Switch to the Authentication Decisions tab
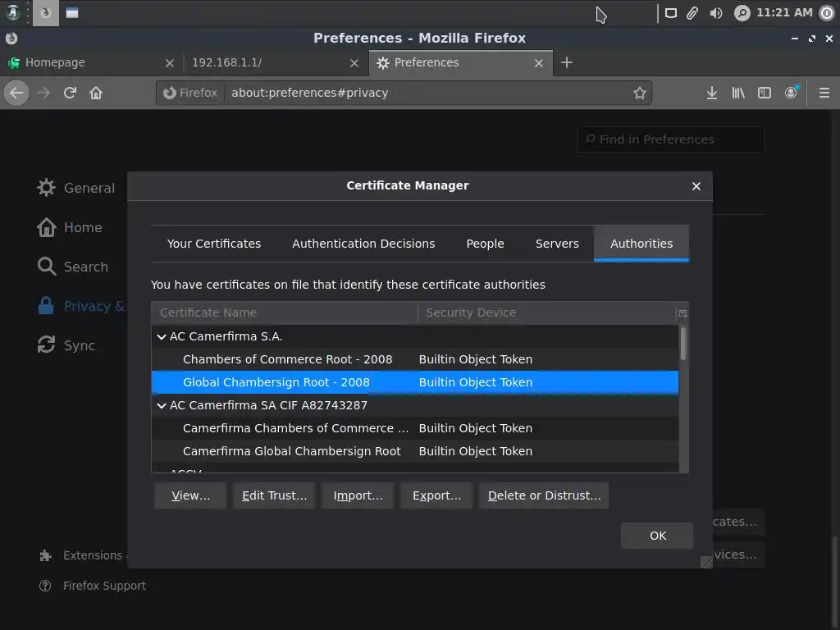This screenshot has width=840, height=630. tap(363, 243)
